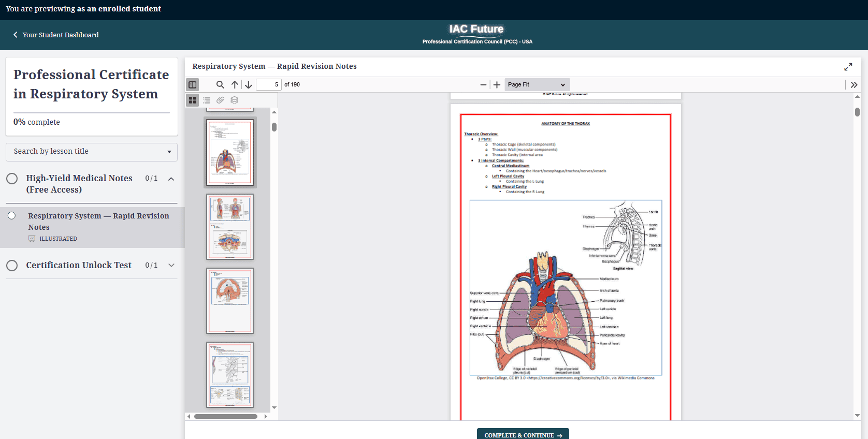868x439 pixels.
Task: Open Search by lesson title dropdown
Action: click(x=92, y=152)
